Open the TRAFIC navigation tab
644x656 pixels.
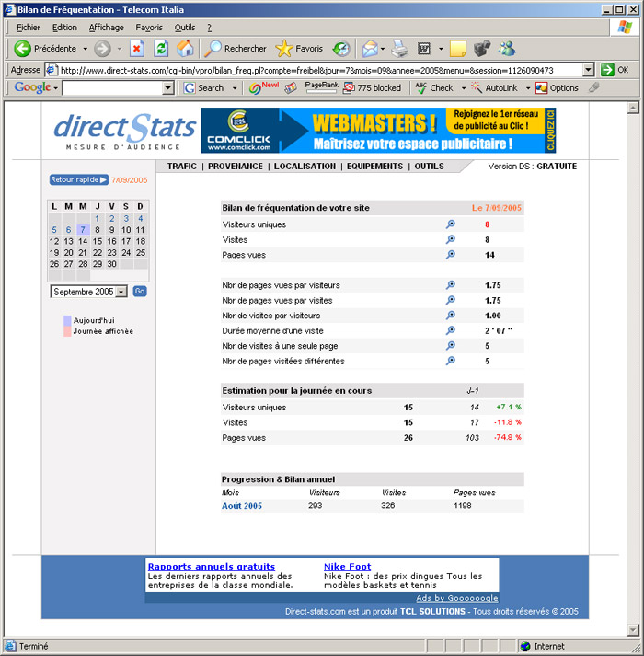point(182,167)
